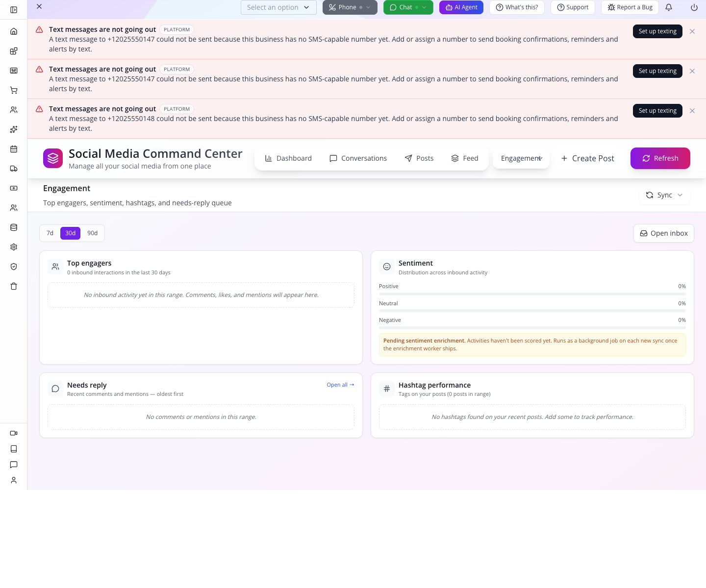This screenshot has width=706, height=588.
Task: Click the shield check sidebar icon
Action: click(14, 267)
